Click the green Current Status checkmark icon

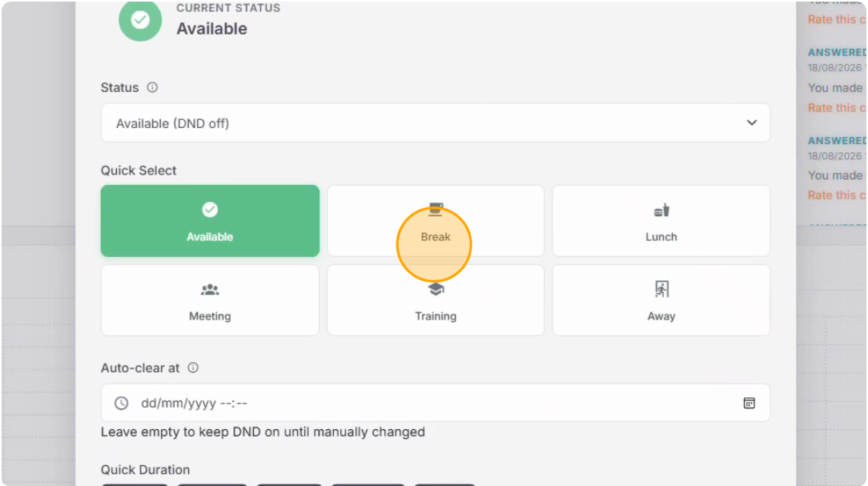[x=140, y=20]
